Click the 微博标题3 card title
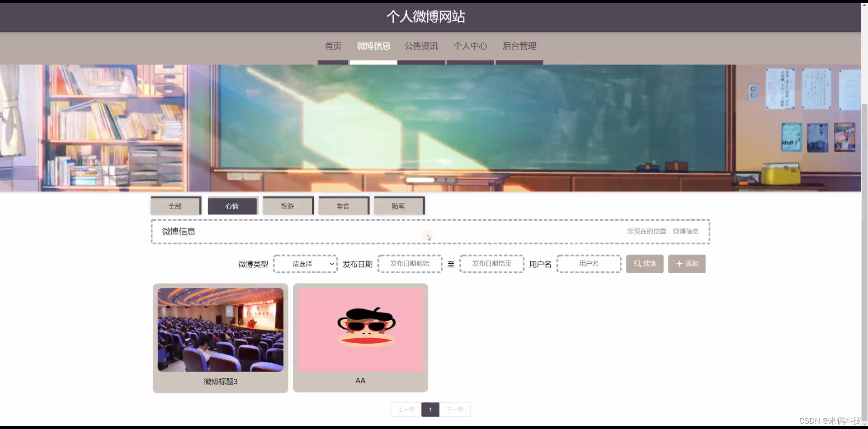This screenshot has height=429, width=868. tap(221, 382)
